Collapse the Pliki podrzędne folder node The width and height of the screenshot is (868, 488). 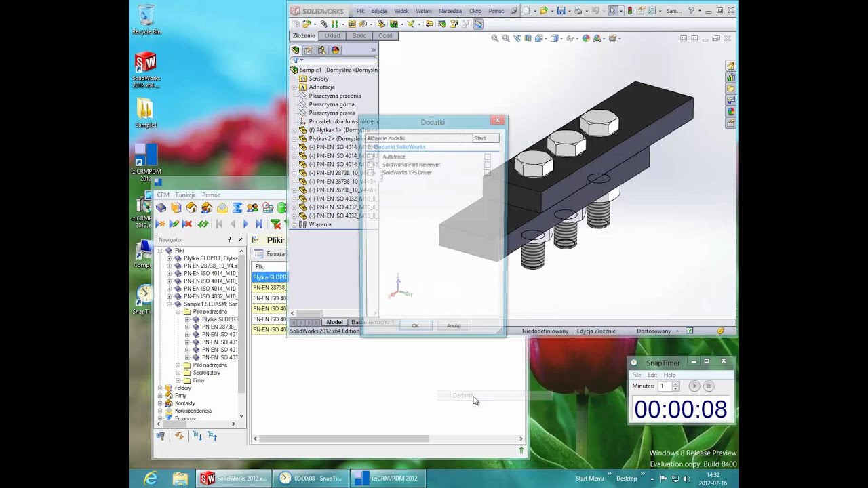[178, 312]
